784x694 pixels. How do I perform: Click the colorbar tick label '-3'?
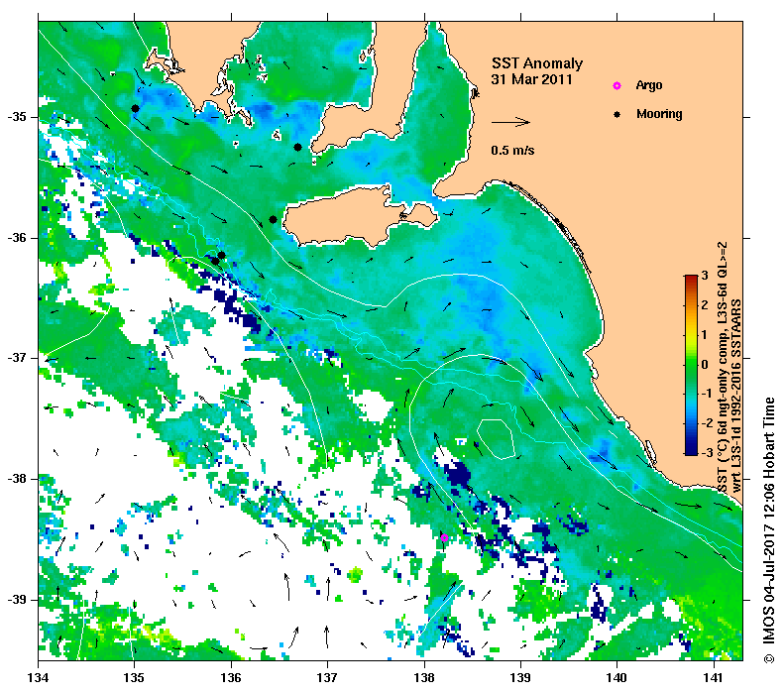pos(706,453)
